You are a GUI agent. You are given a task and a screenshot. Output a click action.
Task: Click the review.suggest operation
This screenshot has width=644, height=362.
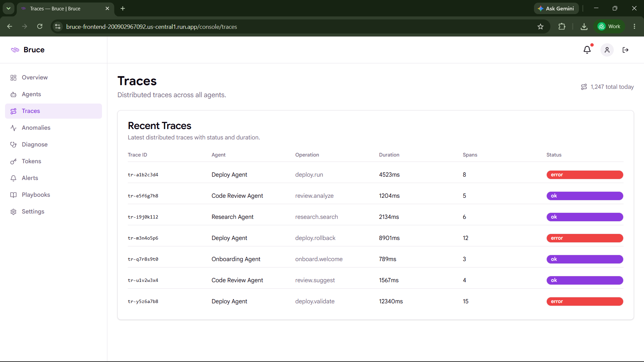coord(315,280)
